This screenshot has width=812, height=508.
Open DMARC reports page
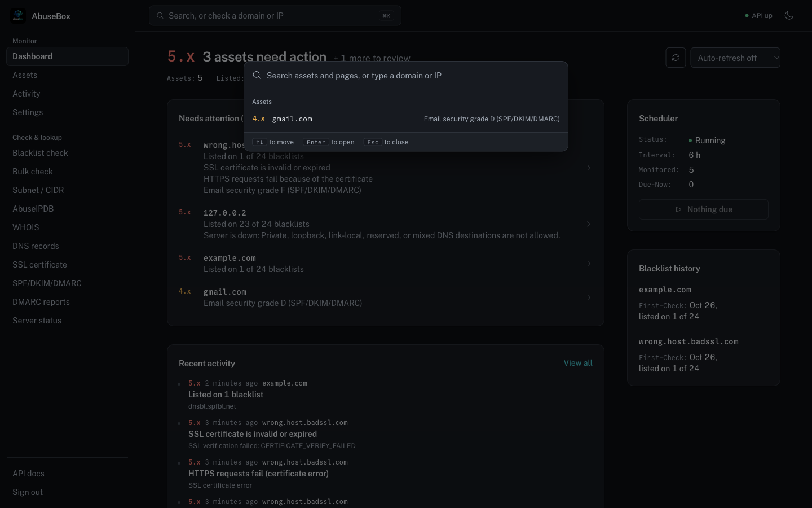[x=68, y=302]
